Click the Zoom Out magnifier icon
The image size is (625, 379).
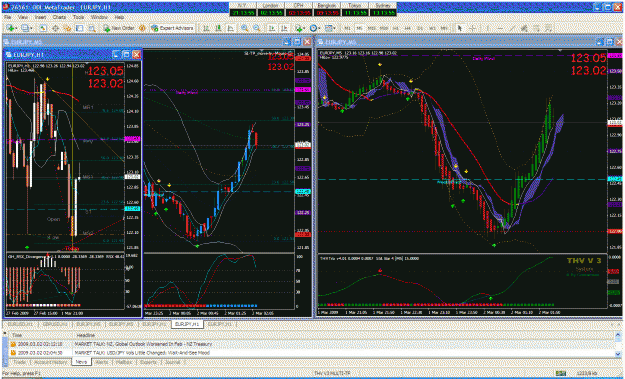[257, 28]
